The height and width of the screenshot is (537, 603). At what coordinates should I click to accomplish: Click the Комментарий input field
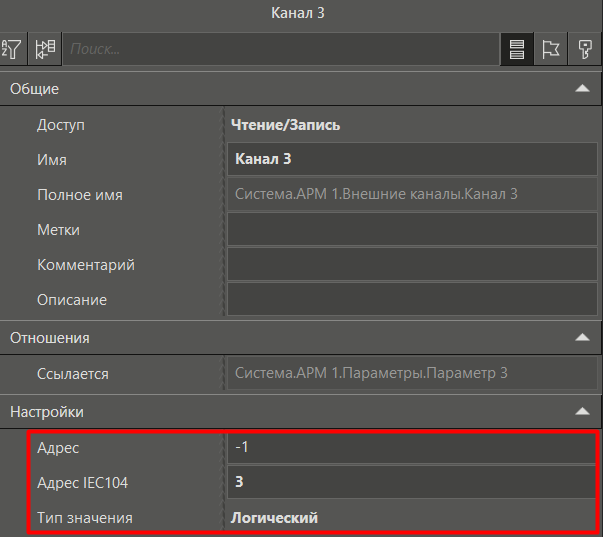click(x=412, y=265)
